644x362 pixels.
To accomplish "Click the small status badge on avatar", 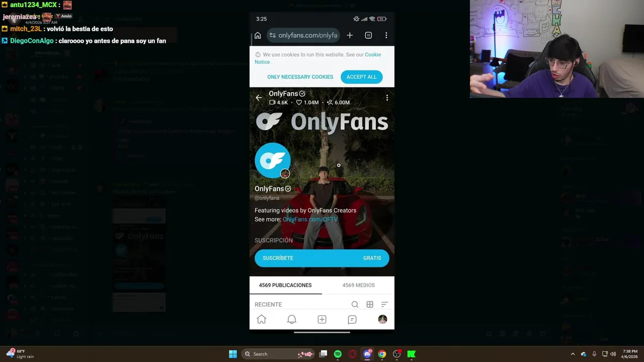I will tap(285, 174).
